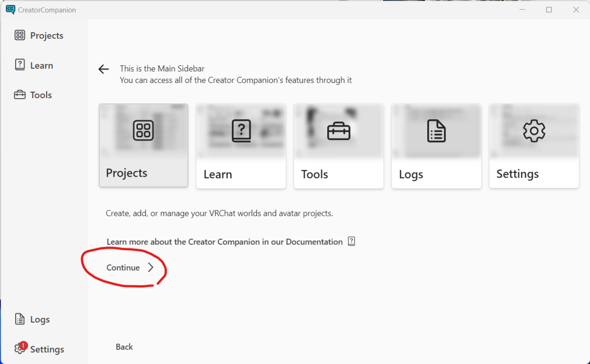Minimize the CreatorCompanion window
The height and width of the screenshot is (364, 590).
tap(522, 10)
